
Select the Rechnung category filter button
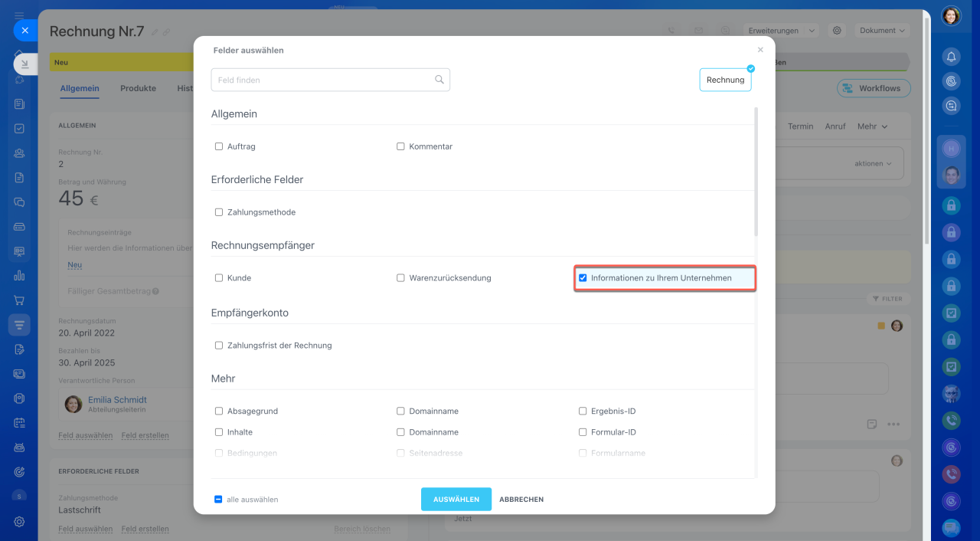click(x=725, y=80)
